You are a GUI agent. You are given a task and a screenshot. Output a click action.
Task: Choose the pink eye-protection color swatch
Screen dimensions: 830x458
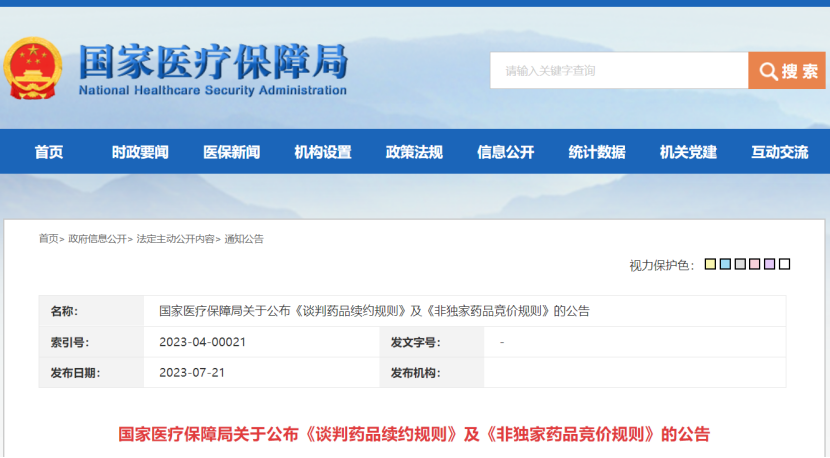(755, 264)
